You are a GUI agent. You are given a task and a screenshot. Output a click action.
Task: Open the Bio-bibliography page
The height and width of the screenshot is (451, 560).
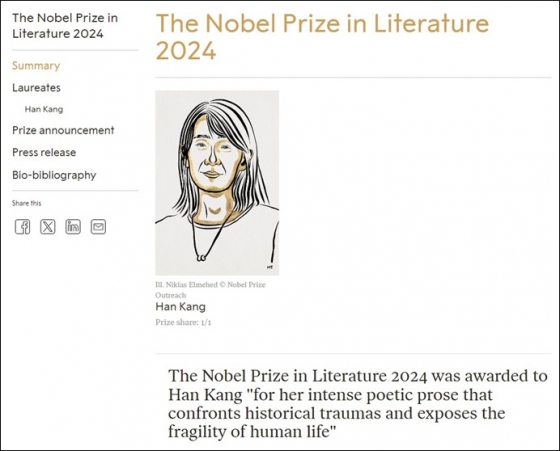point(54,175)
